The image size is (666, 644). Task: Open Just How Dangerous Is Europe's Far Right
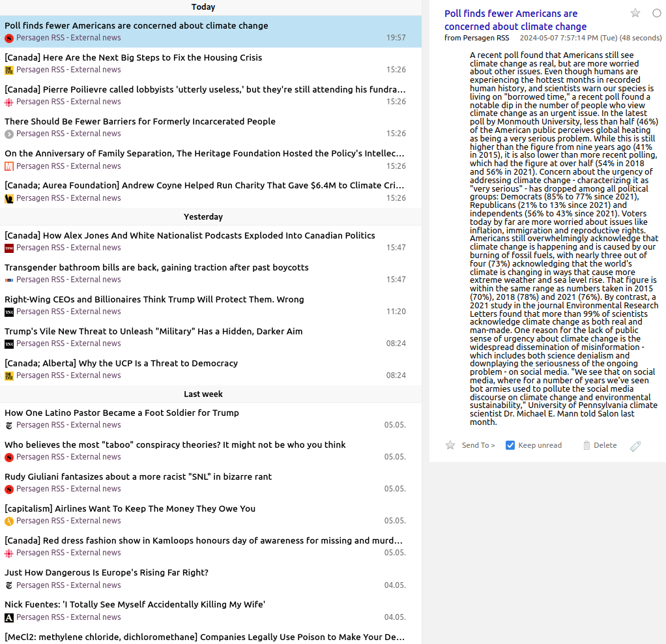click(x=107, y=573)
